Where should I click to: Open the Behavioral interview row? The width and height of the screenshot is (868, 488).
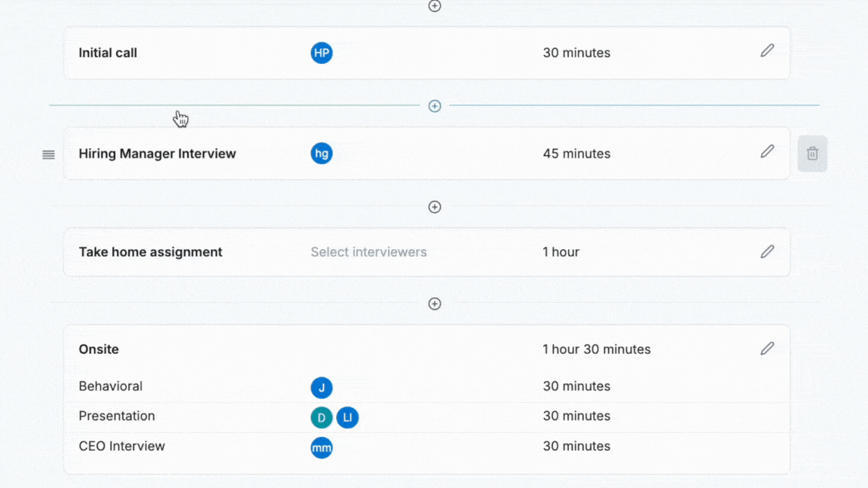point(111,386)
